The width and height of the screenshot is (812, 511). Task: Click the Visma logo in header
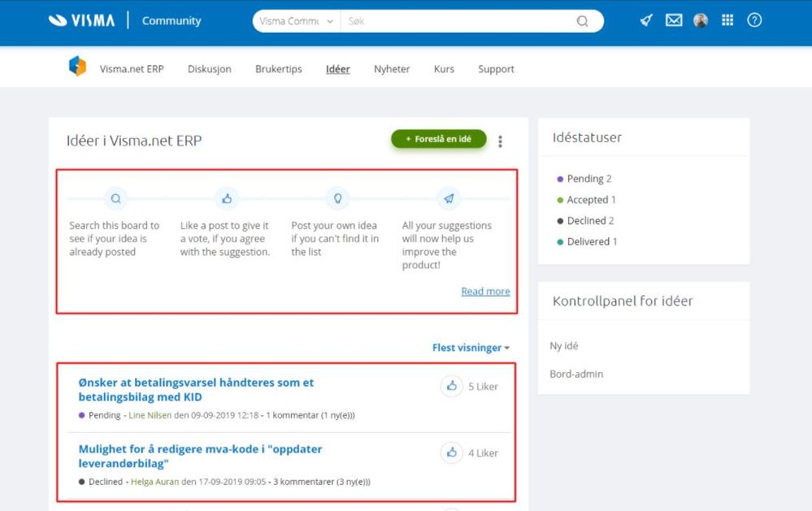[81, 21]
